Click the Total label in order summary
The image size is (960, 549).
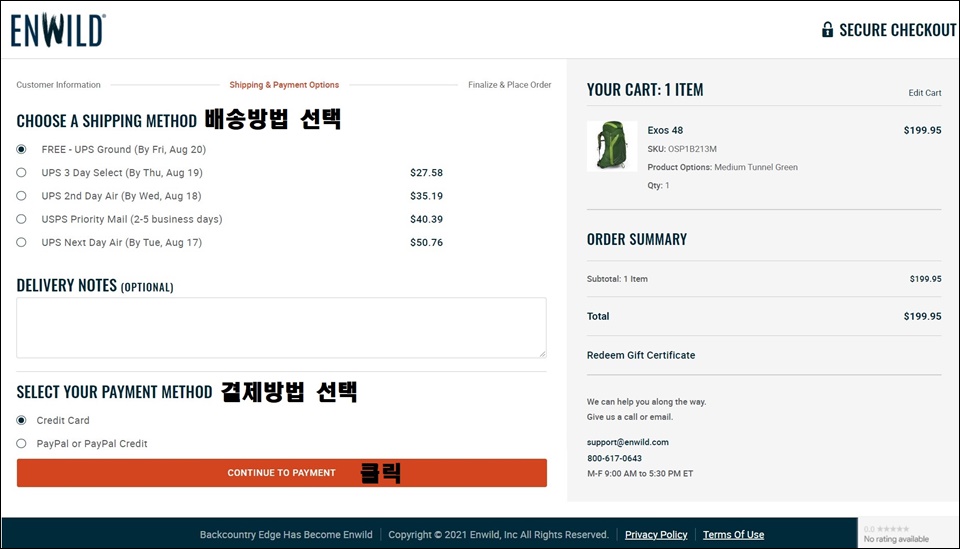[598, 316]
